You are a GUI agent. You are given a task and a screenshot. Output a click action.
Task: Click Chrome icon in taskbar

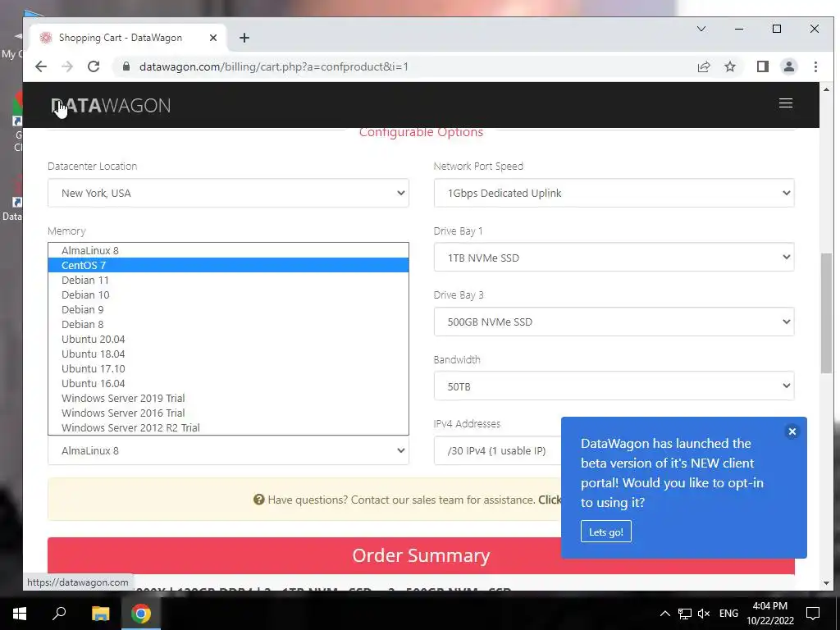[141, 614]
